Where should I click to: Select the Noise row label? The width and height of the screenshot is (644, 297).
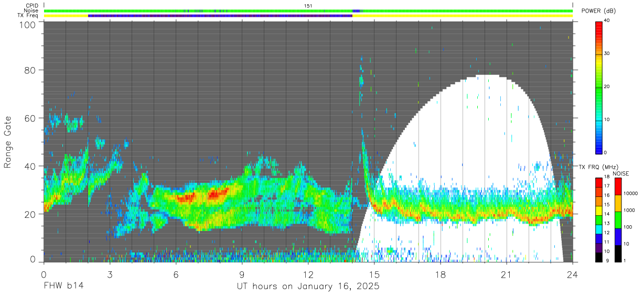32,10
